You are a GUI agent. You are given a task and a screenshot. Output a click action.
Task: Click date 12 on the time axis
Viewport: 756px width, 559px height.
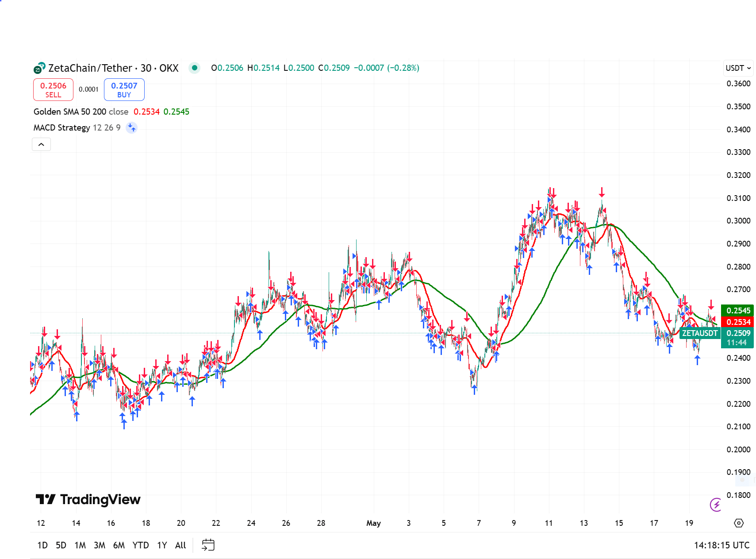[41, 523]
